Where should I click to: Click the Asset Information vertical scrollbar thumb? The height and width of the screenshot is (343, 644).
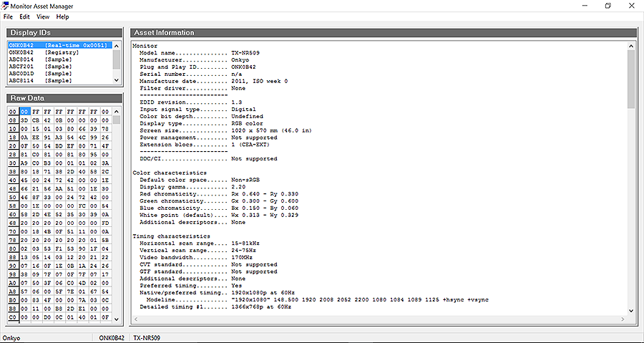[x=632, y=79]
